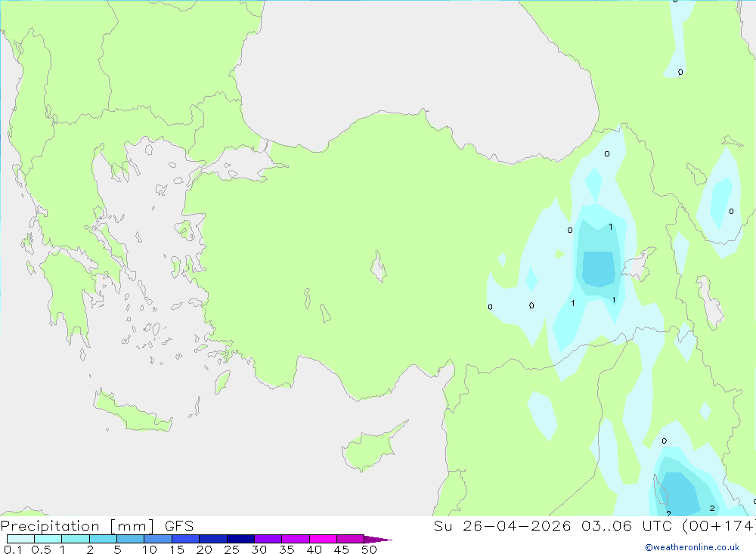Click the 40–45 mm legend color box
This screenshot has height=554, width=756.
point(323,539)
